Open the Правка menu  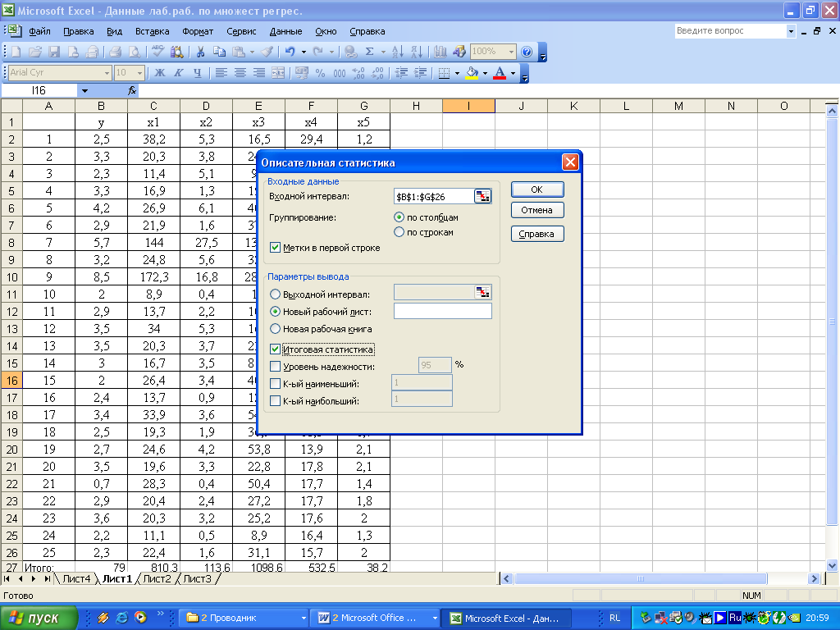tap(78, 31)
